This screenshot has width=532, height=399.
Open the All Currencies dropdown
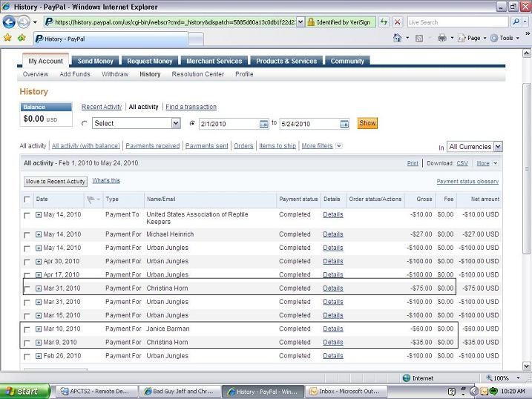tap(475, 147)
